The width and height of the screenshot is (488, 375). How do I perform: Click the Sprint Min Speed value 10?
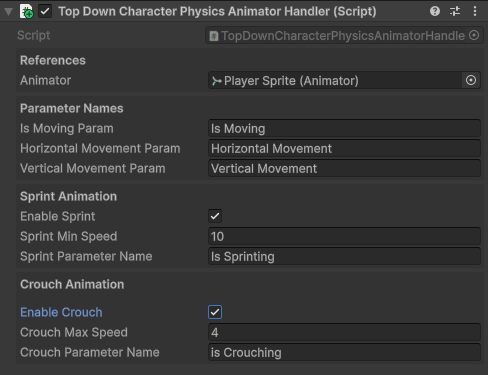pos(344,236)
